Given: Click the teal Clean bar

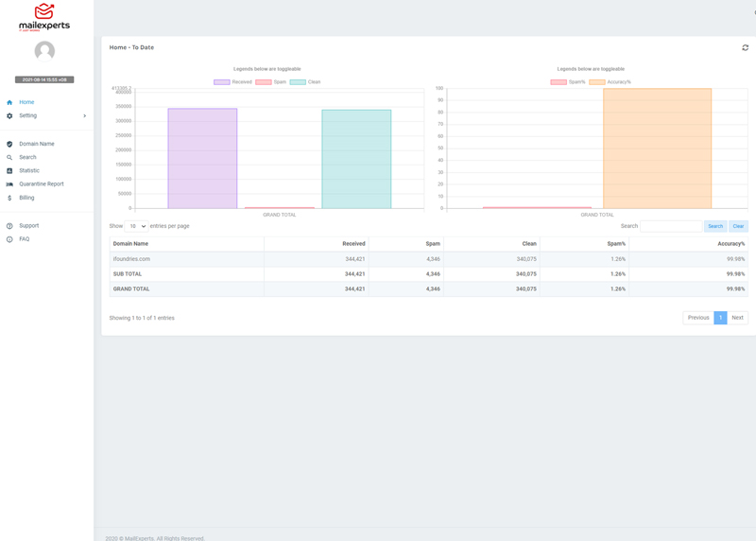Looking at the screenshot, I should coord(356,159).
